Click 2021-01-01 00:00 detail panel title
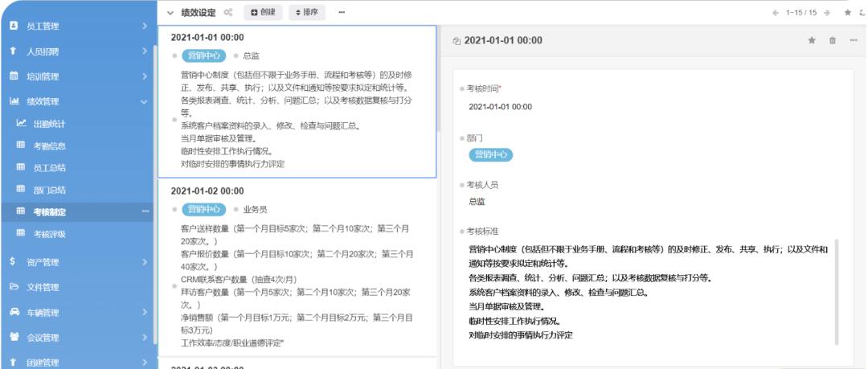Viewport: 868px width, 369px height. click(503, 40)
